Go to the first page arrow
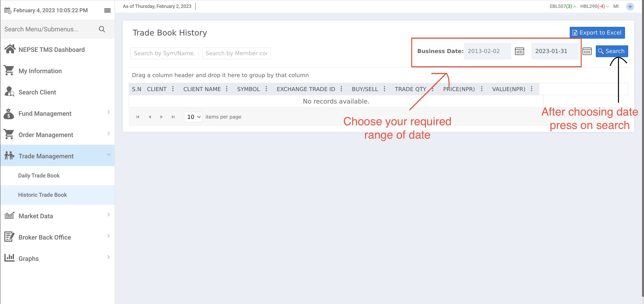This screenshot has height=304, width=644. (x=137, y=117)
